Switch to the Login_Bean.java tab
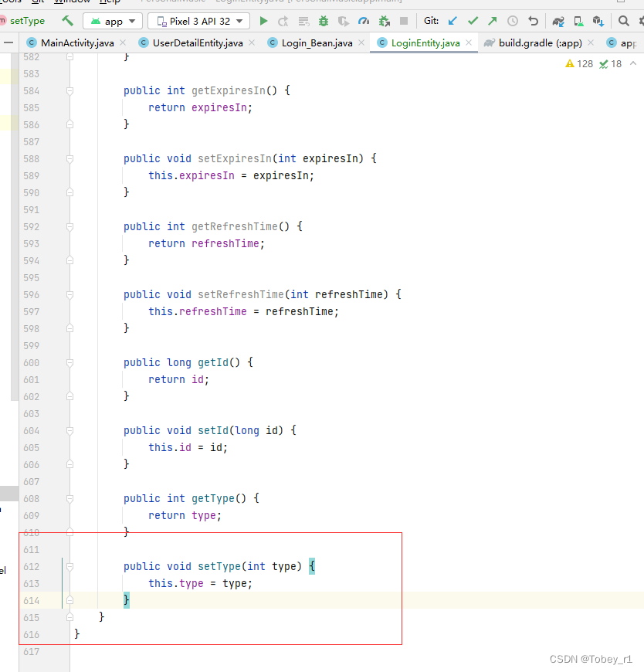 click(x=317, y=42)
